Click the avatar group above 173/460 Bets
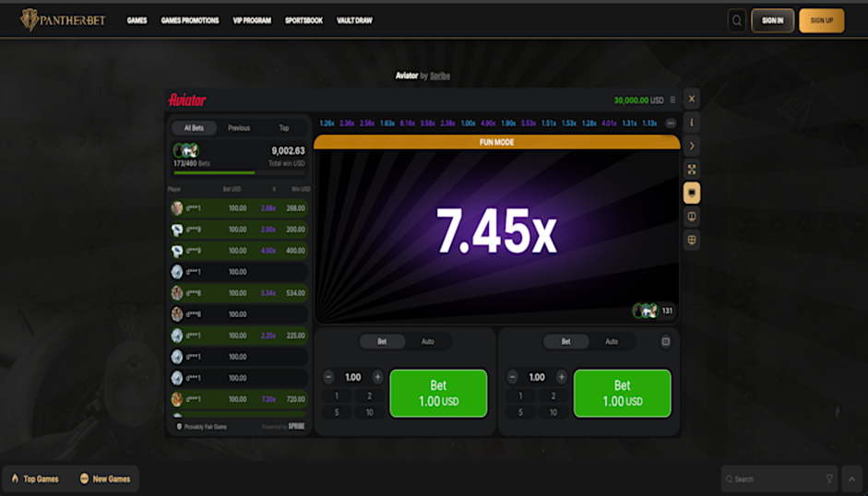This screenshot has height=496, width=868. pyautogui.click(x=186, y=150)
